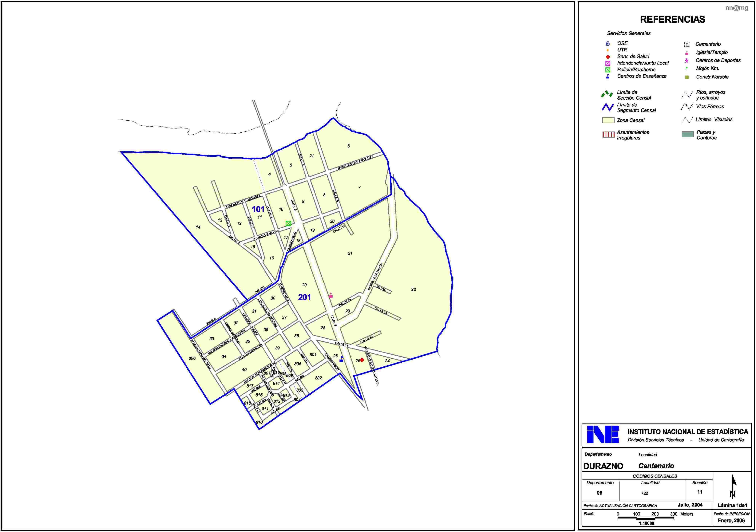
Task: Click the locality code 722
Action: 645,493
